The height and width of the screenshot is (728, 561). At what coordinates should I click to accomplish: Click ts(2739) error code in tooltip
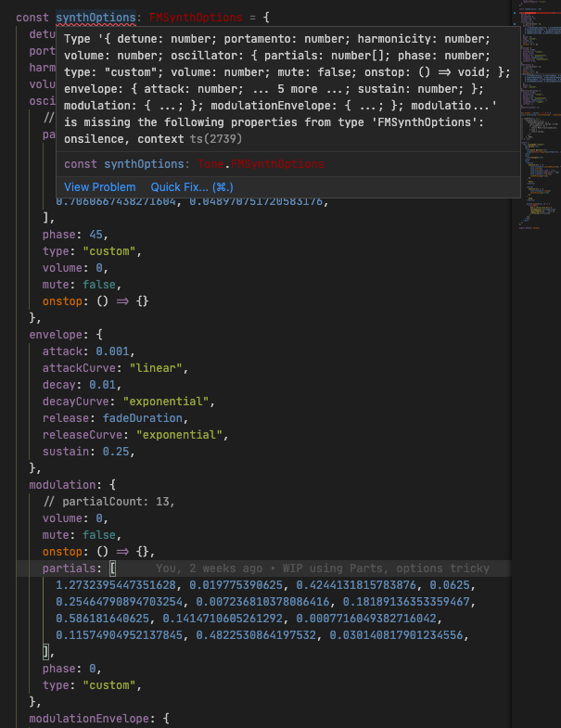point(216,139)
